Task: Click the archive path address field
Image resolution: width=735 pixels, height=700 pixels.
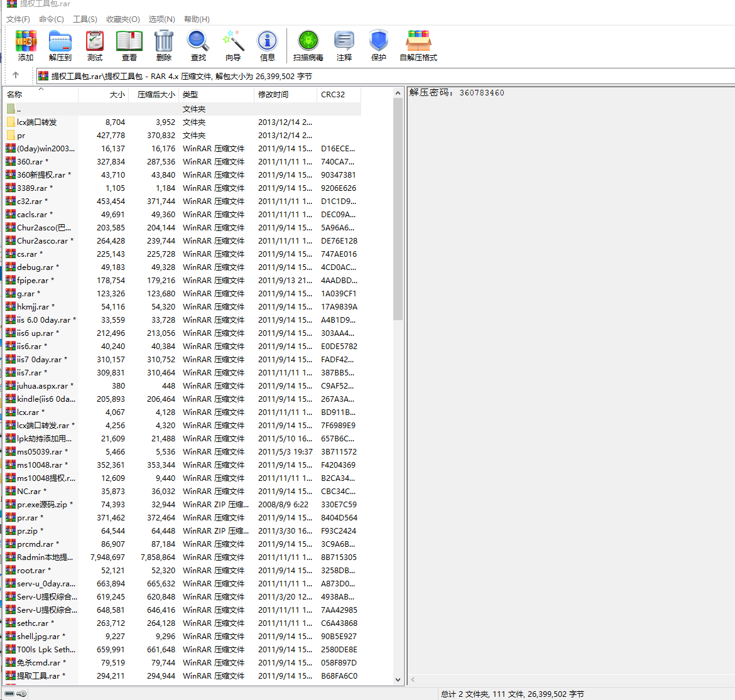Action: tap(385, 76)
